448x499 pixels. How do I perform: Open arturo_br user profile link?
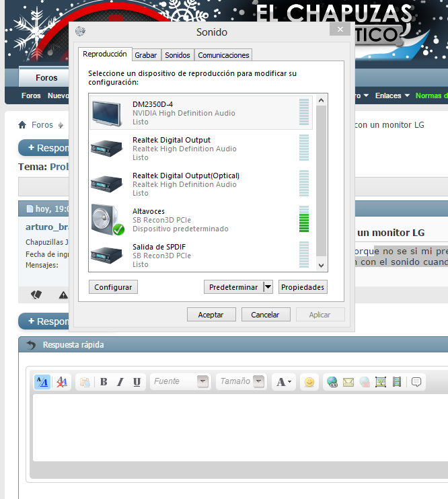pyautogui.click(x=47, y=227)
